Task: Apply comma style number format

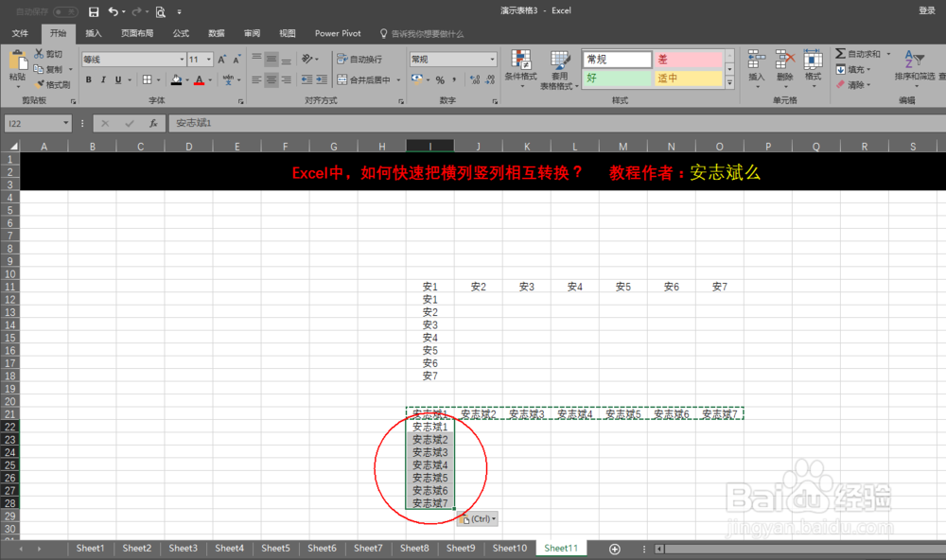Action: (454, 79)
